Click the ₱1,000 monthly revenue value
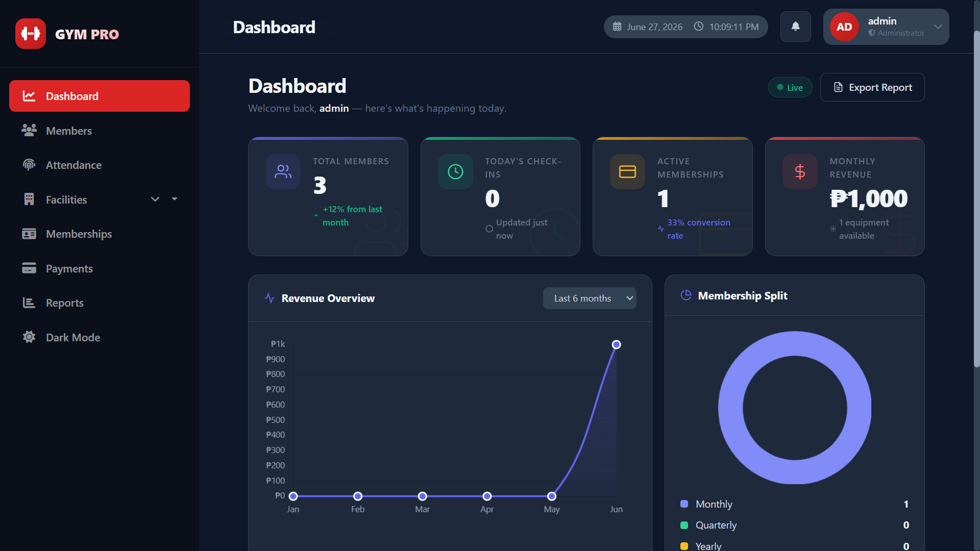 click(x=869, y=198)
